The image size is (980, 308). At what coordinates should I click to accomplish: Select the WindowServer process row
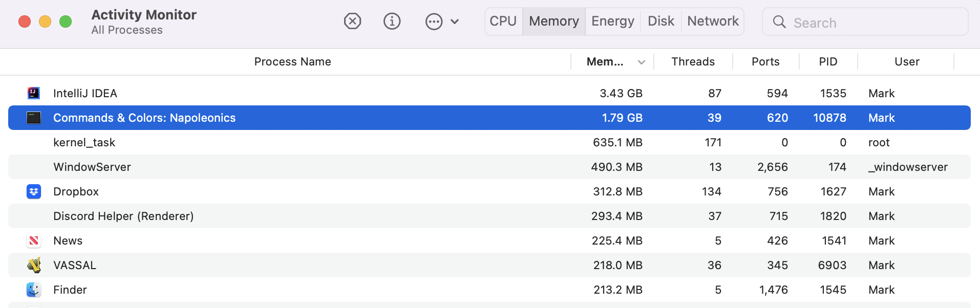click(489, 167)
